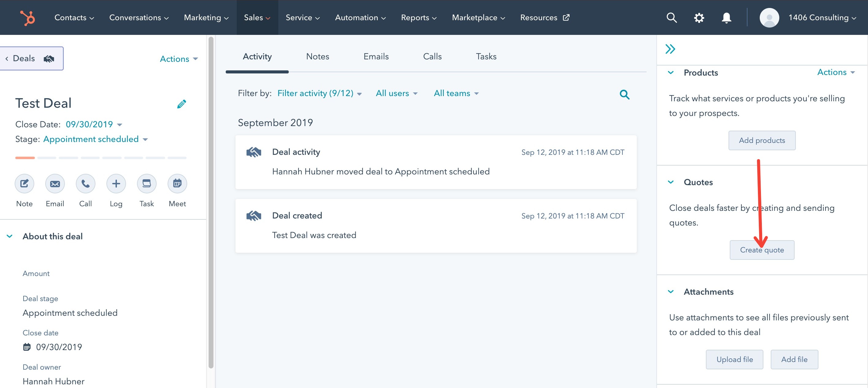Click Deal owner Hannah Hubner

pos(53,381)
